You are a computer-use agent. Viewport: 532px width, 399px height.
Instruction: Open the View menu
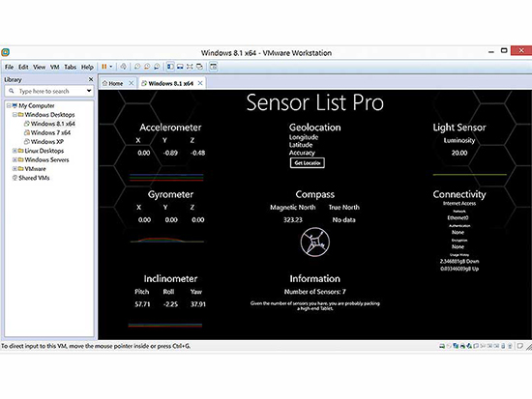click(39, 67)
